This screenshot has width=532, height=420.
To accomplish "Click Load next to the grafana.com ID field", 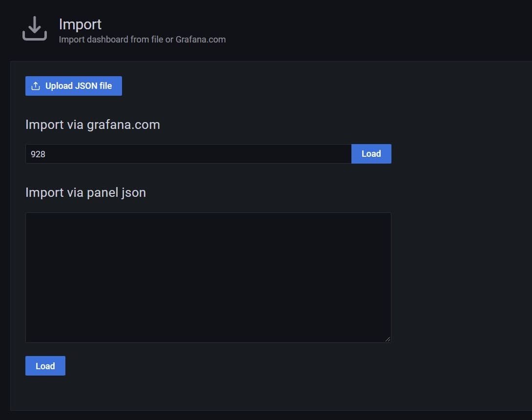I will pyautogui.click(x=371, y=154).
